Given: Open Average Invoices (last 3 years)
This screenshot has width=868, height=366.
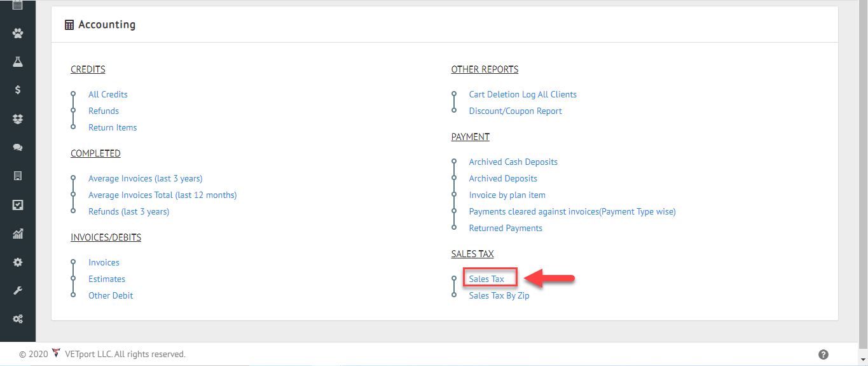Looking at the screenshot, I should pos(146,178).
